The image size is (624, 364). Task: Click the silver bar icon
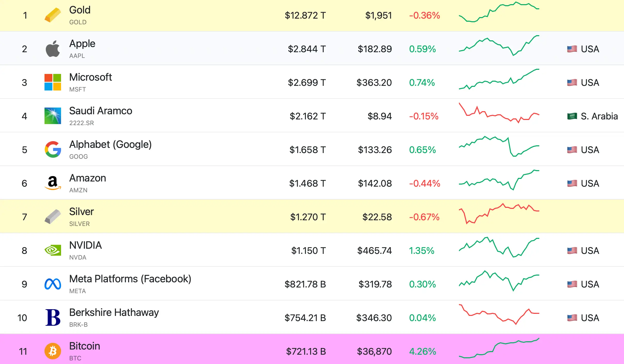[53, 217]
